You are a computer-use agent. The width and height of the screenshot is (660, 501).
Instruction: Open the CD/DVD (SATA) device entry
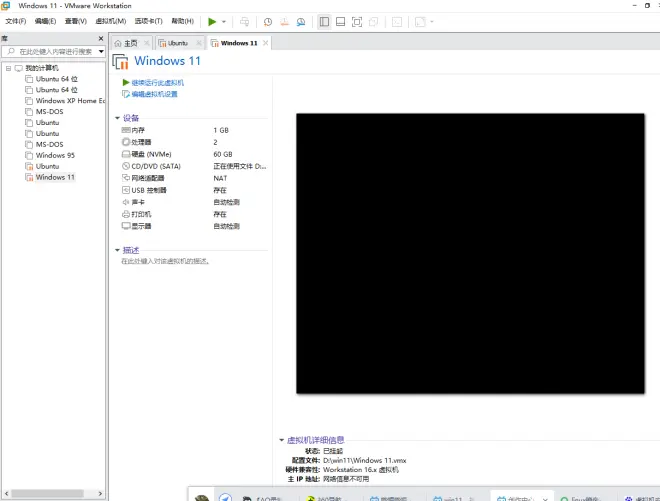point(151,166)
